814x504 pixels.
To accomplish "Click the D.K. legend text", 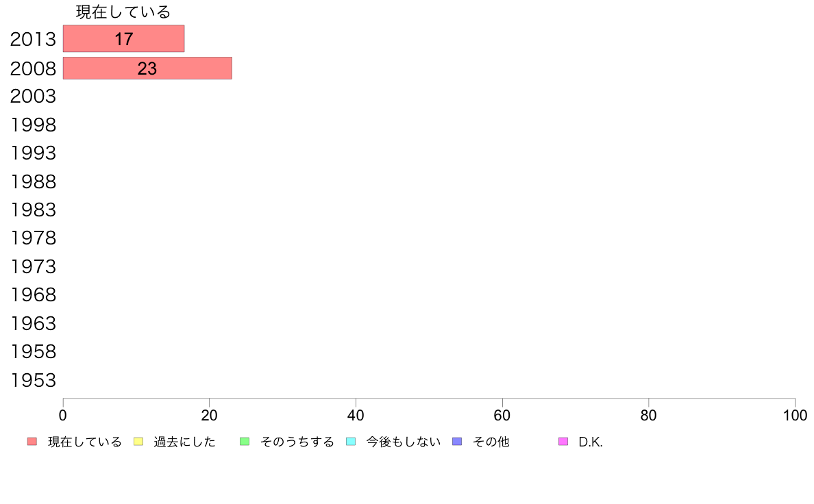I will click(x=591, y=442).
